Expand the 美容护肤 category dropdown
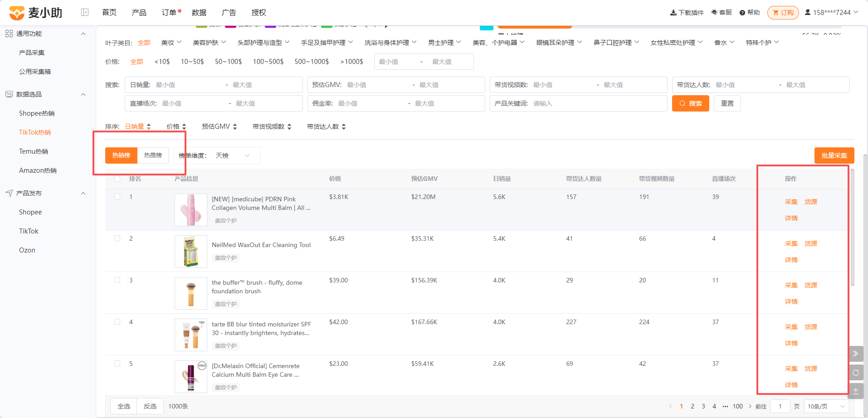Viewport: 868px width, 418px height. 210,43
